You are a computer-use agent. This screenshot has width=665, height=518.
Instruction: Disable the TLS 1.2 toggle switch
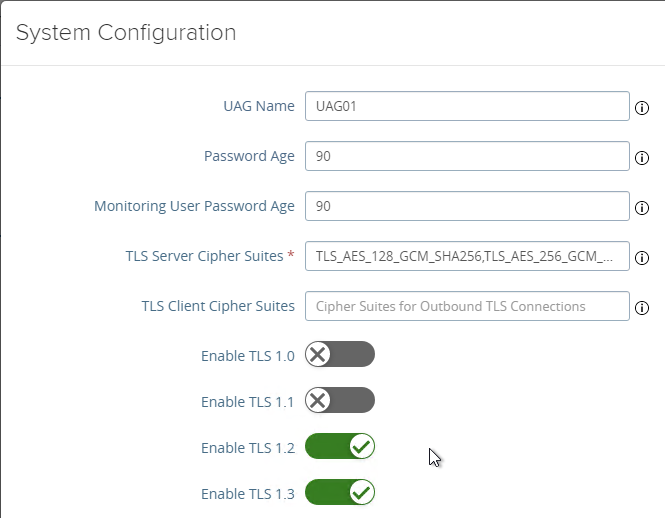(x=340, y=447)
